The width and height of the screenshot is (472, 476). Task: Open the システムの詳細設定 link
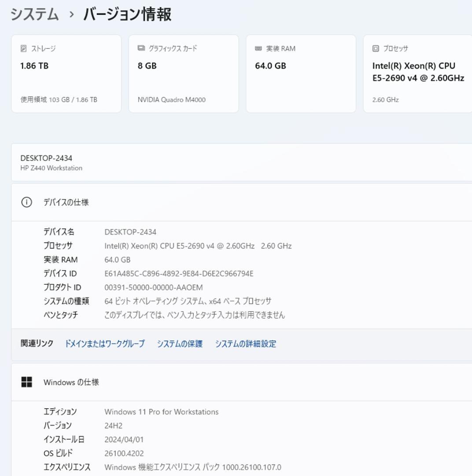point(244,344)
